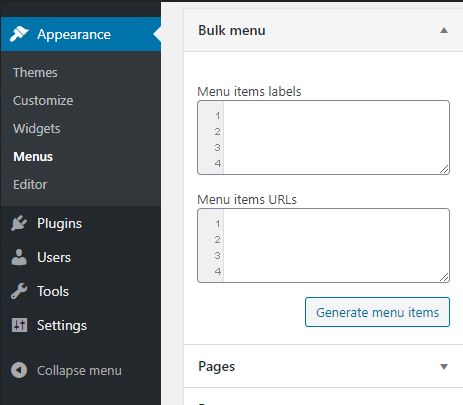
Task: Click the Collapse menu text link
Action: tap(79, 370)
